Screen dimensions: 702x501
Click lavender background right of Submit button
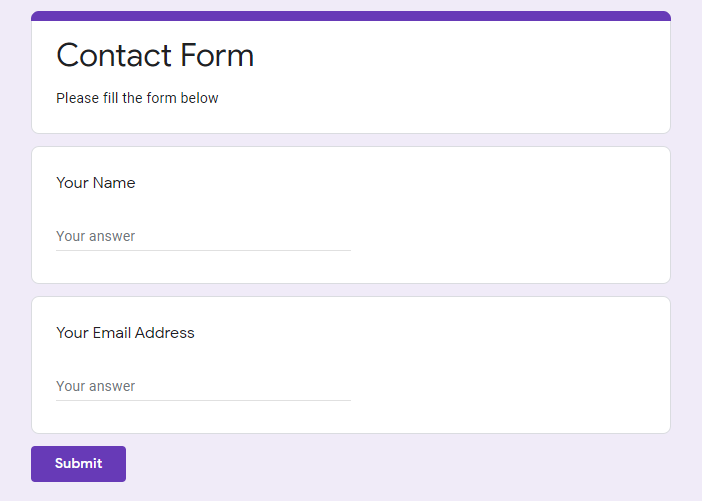tap(400, 465)
